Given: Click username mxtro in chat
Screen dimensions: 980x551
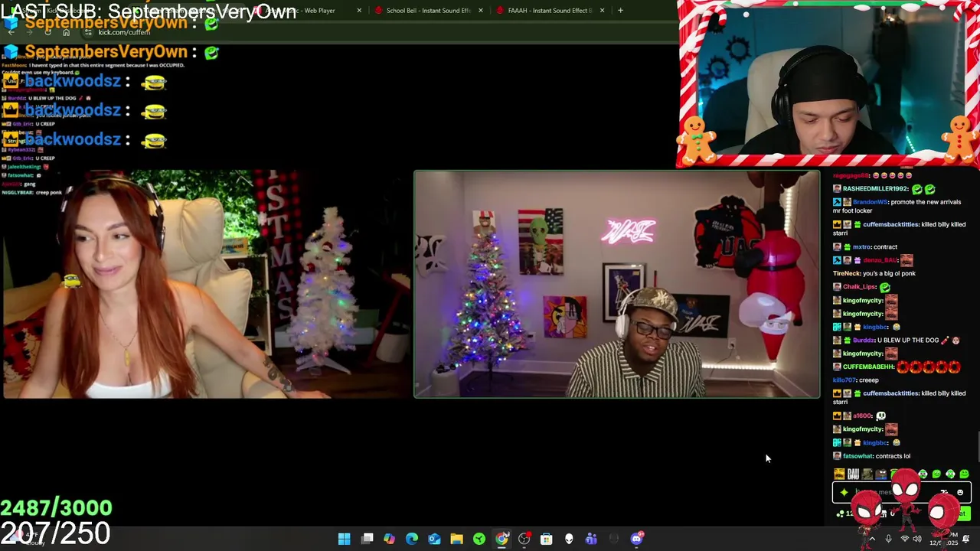Looking at the screenshot, I should [862, 246].
